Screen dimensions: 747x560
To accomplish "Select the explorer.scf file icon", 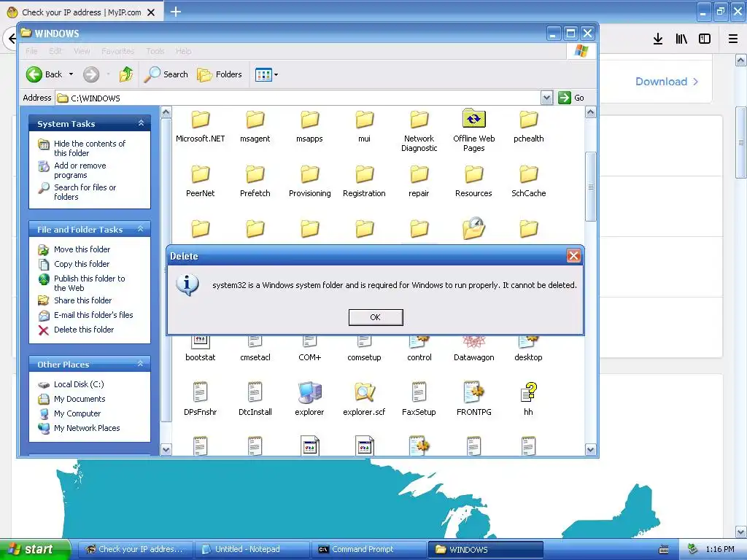I will 365,392.
